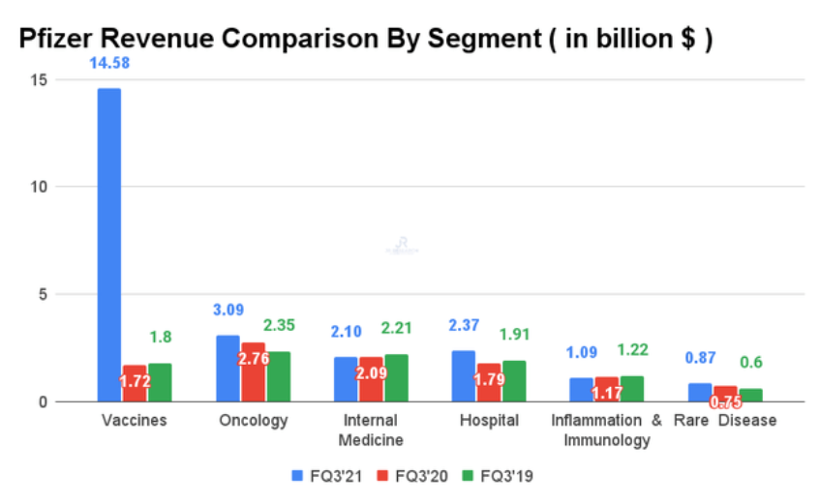Viewport: 820px width, 504px height.
Task: Click the green Rare Disease bar
Action: coord(751,396)
